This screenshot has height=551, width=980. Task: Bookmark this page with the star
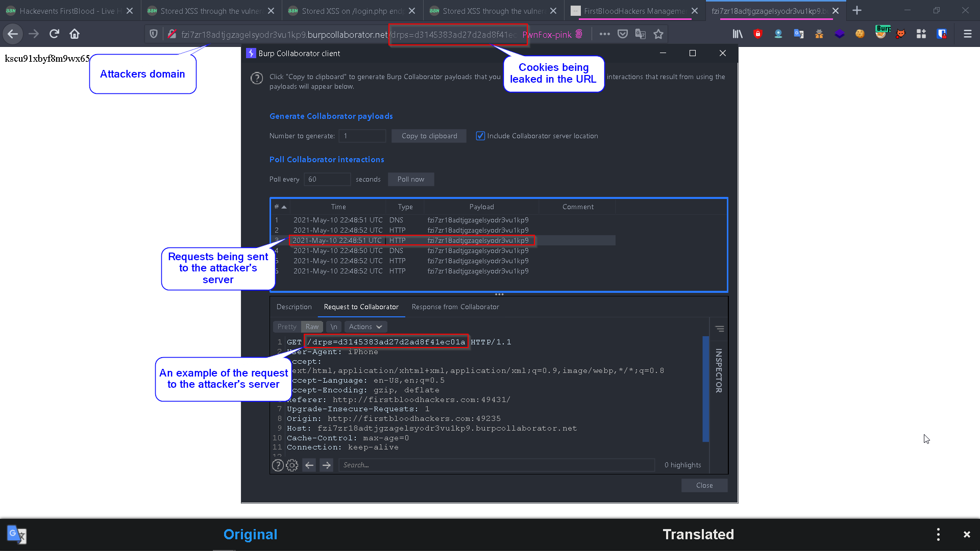click(x=658, y=34)
